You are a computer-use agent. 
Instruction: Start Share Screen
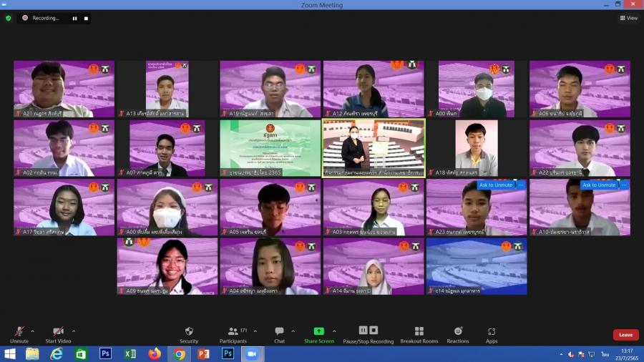(x=318, y=335)
